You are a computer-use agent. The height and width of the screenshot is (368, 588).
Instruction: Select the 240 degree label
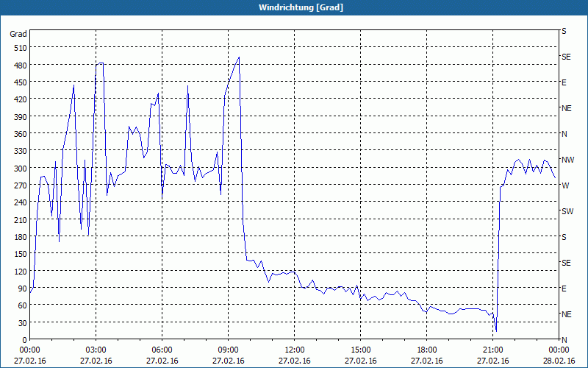(x=21, y=202)
